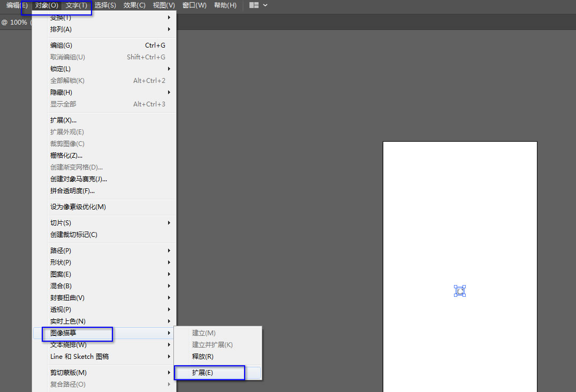This screenshot has height=392, width=576.
Task: Open the dropdown arrow beside the layout icon
Action: point(266,5)
